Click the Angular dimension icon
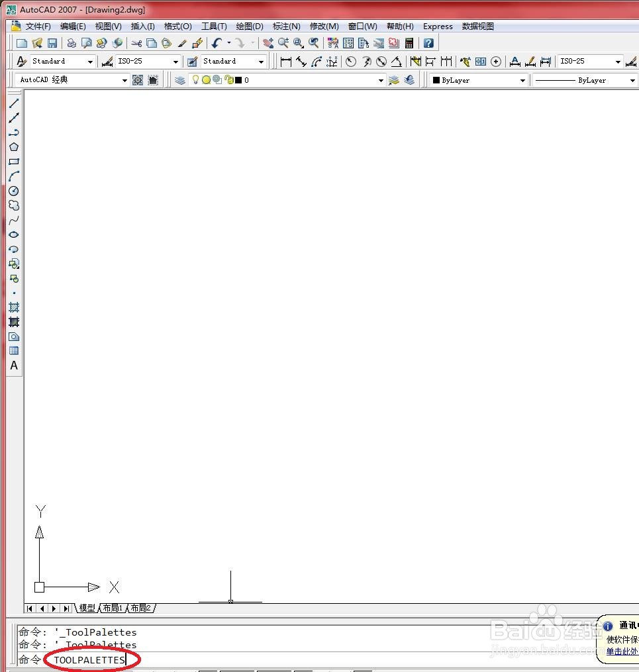This screenshot has width=639, height=672. click(x=397, y=62)
